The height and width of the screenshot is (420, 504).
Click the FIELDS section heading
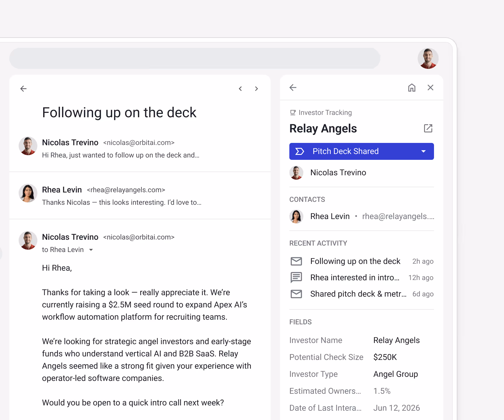click(x=300, y=322)
